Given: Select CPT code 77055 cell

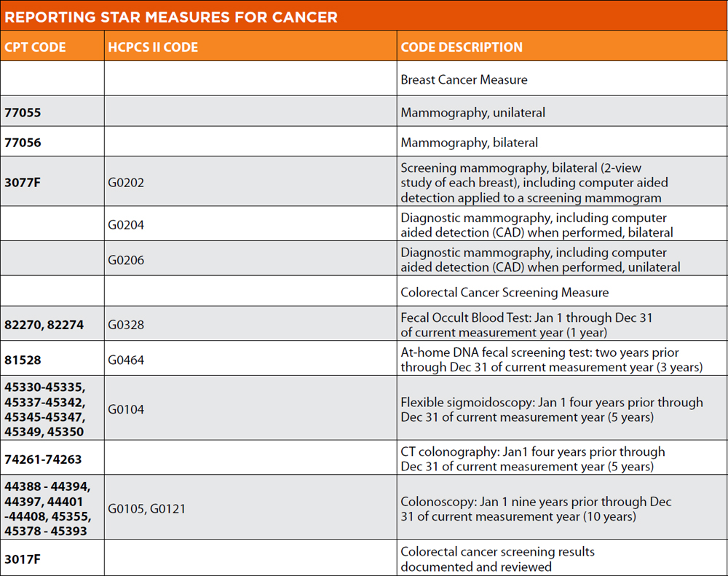Looking at the screenshot, I should pyautogui.click(x=23, y=113).
